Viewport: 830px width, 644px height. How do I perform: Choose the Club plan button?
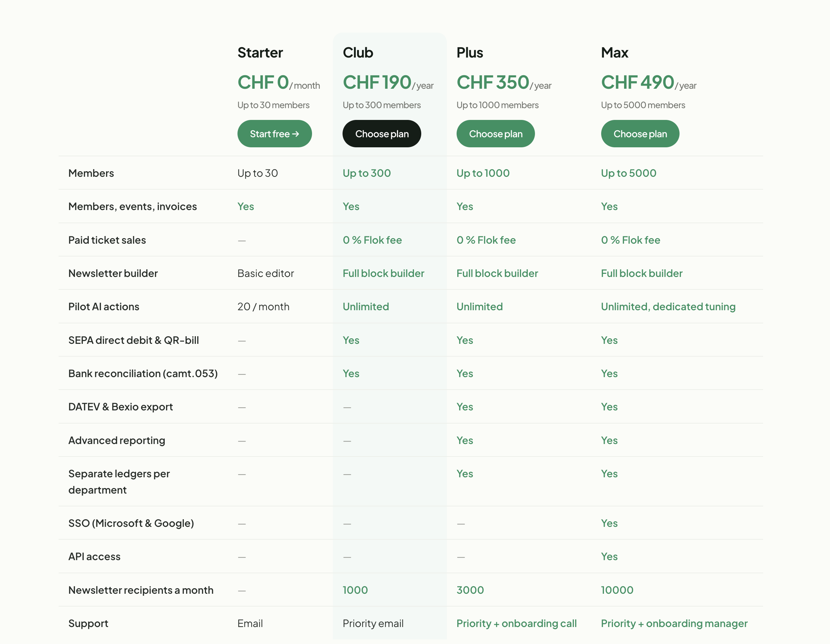(382, 134)
